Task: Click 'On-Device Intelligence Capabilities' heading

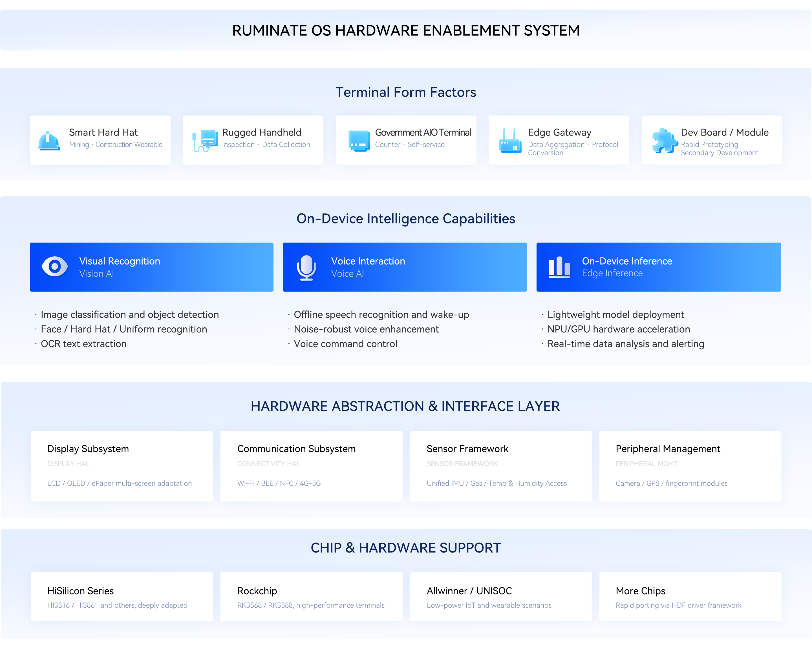Action: click(406, 219)
